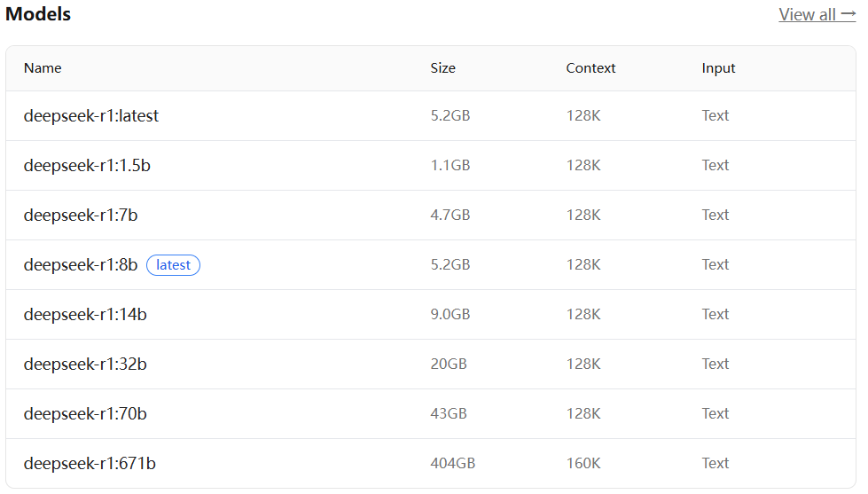This screenshot has width=868, height=494.
Task: Click the 20GB size value
Action: tap(449, 364)
